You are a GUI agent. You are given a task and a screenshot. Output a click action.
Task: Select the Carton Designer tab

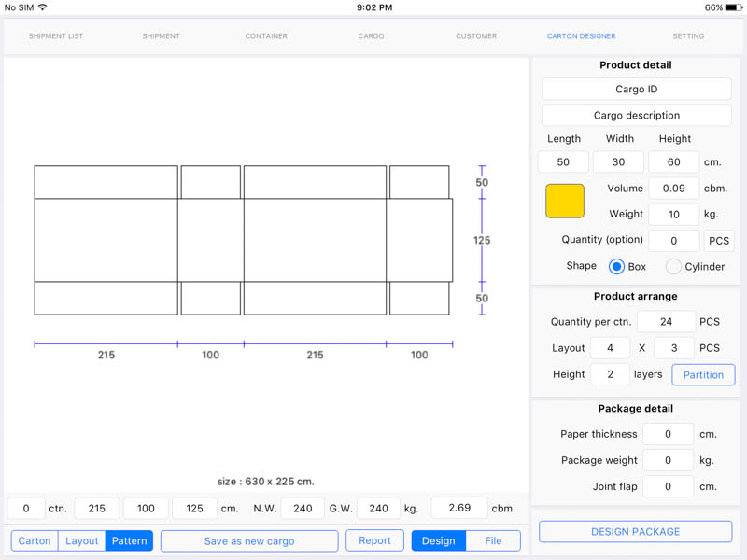pyautogui.click(x=581, y=36)
